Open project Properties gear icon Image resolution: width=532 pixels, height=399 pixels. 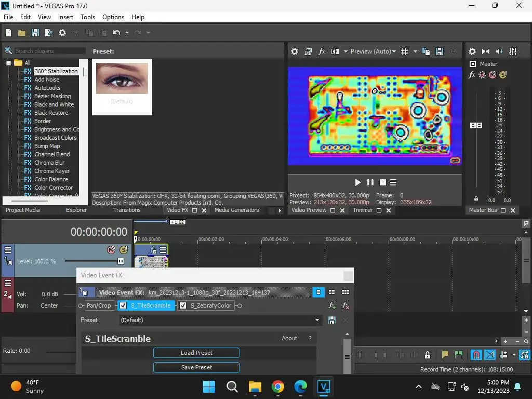coord(62,33)
